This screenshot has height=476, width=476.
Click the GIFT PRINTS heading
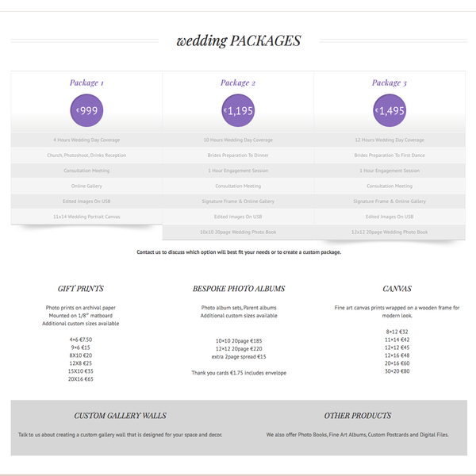pos(81,289)
